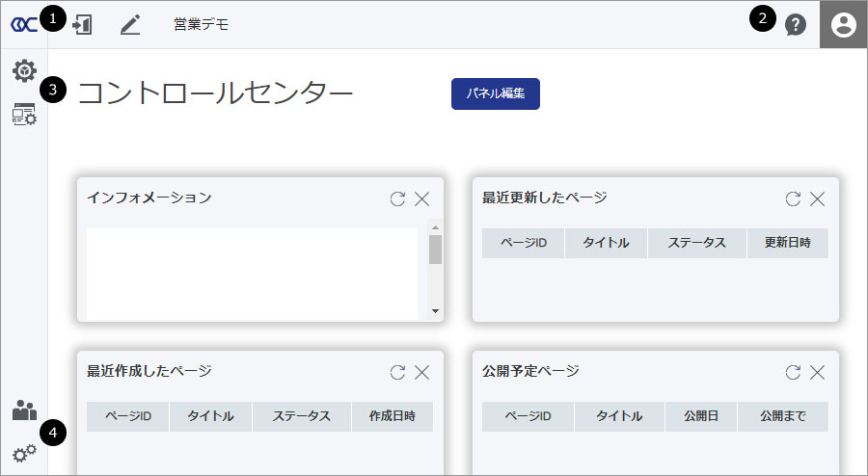Image resolution: width=868 pixels, height=476 pixels.
Task: Refresh the 最近作成したページ panel
Action: tap(397, 372)
